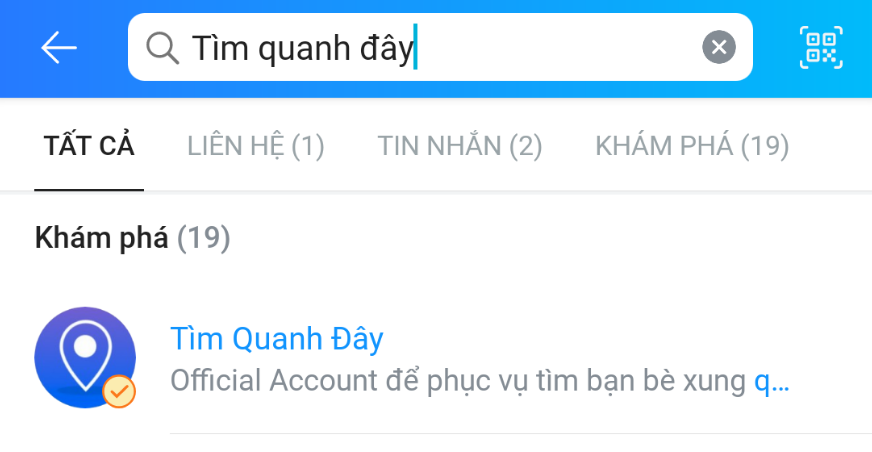The width and height of the screenshot is (872, 452).
Task: Click the Khám phá section heading
Action: coord(102,238)
